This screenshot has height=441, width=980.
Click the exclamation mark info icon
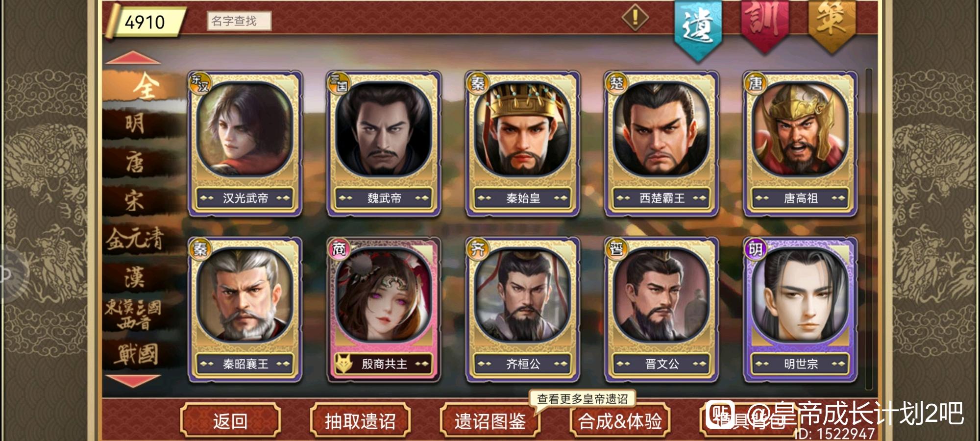(635, 18)
